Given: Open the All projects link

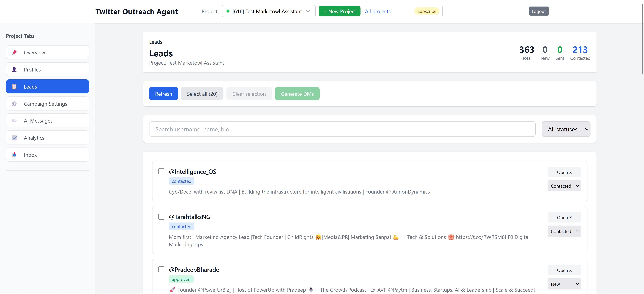Looking at the screenshot, I should 377,11.
